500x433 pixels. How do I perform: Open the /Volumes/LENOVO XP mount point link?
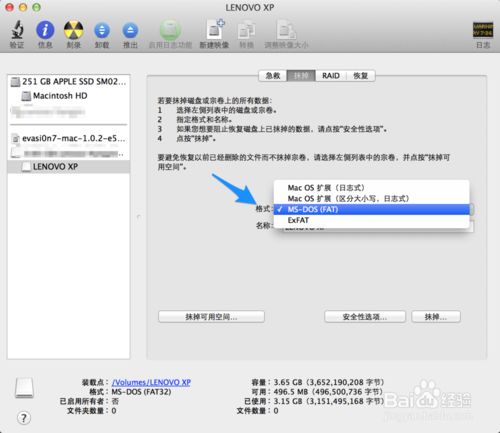pos(151,382)
